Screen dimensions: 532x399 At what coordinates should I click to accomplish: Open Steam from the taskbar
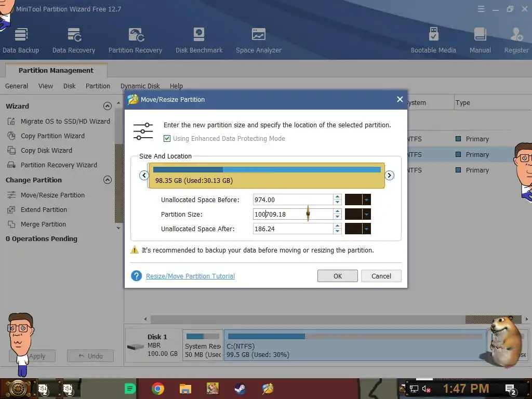pyautogui.click(x=240, y=389)
